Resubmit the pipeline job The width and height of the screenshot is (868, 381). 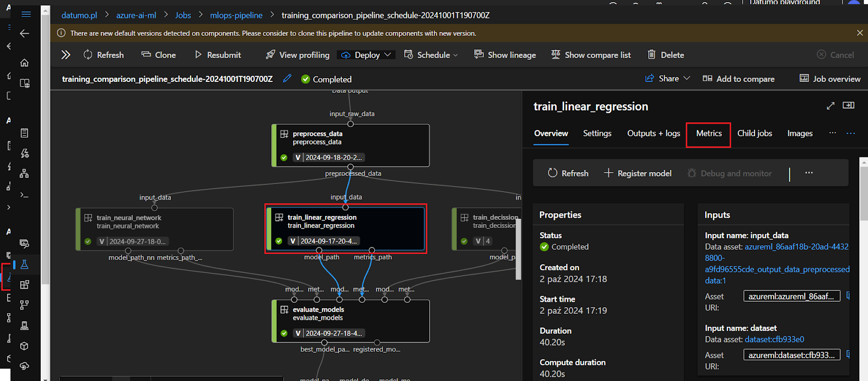[218, 55]
